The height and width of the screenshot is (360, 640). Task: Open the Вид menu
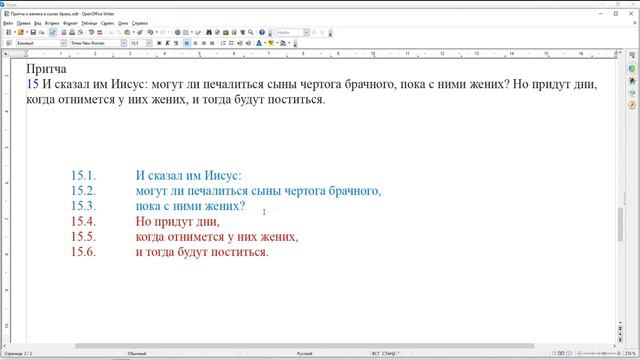click(x=38, y=23)
